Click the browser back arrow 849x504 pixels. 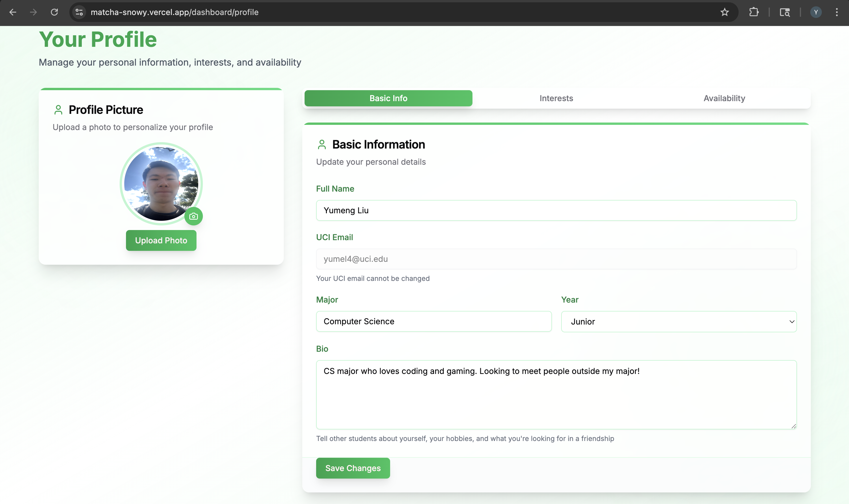click(x=13, y=12)
